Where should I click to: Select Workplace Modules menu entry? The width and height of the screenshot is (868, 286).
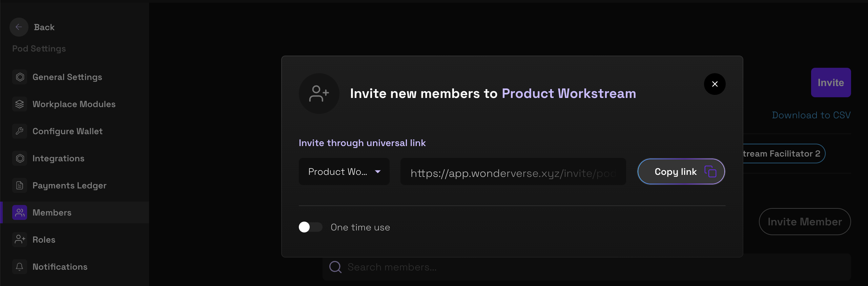coord(74,104)
